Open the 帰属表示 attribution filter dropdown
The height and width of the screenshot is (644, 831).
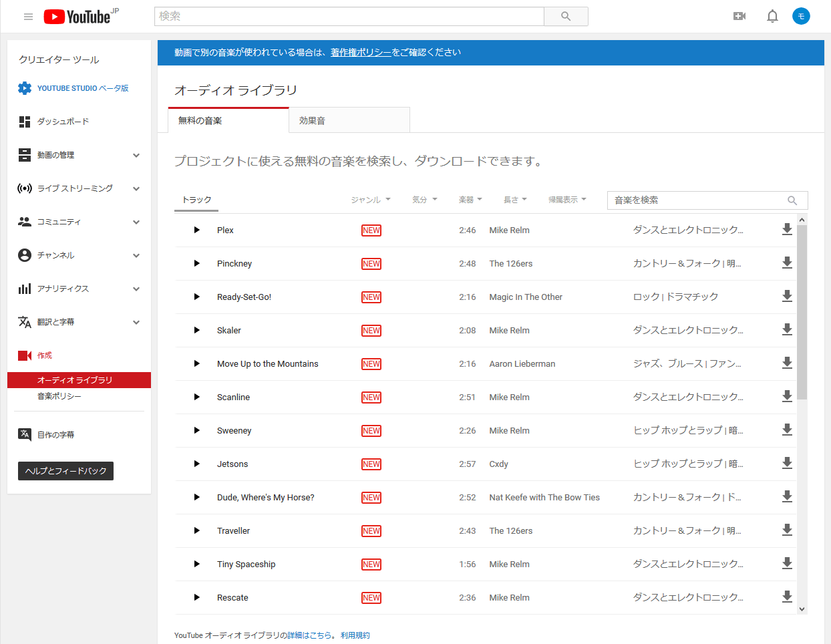(567, 200)
